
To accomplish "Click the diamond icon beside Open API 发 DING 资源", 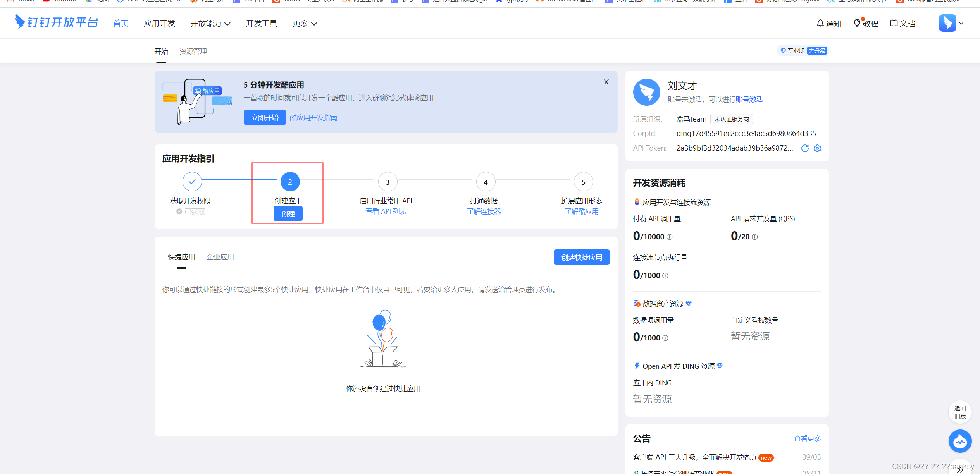I will click(x=720, y=366).
